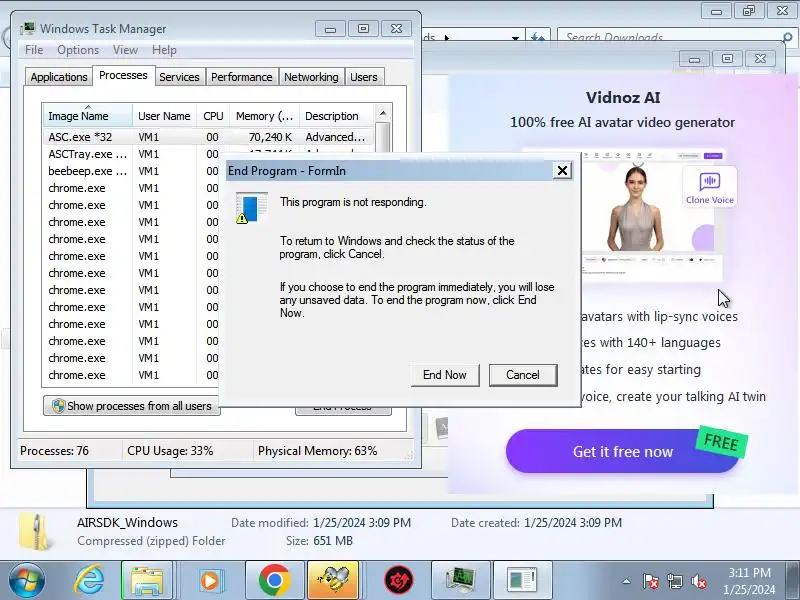Open the File menu in Task Manager
Image resolution: width=800 pixels, height=600 pixels.
tap(34, 50)
